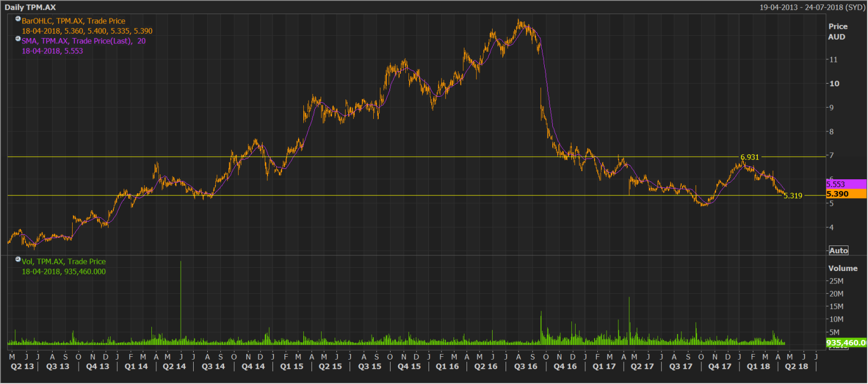Select the Vol, TPM.AX, Trade Price legend

[x=63, y=262]
